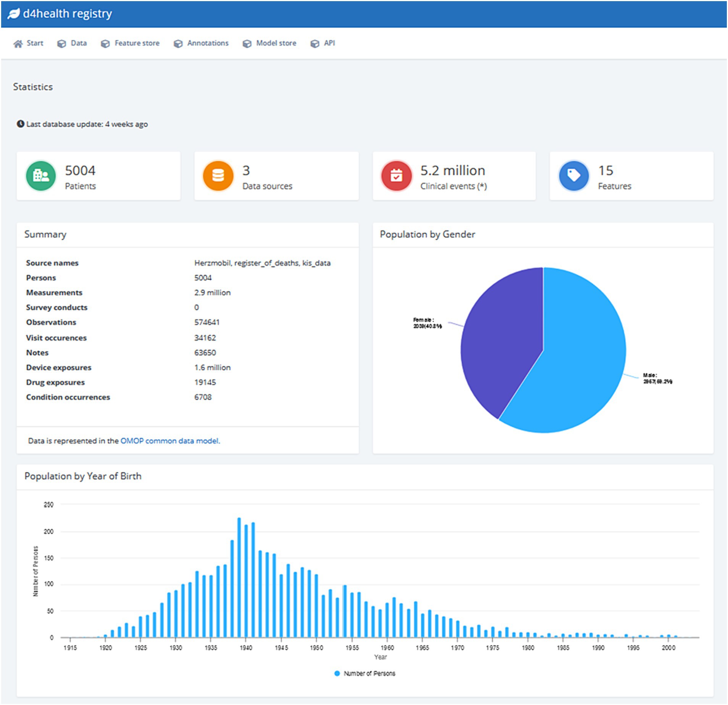Click the Drug exposures value 19145
Screen dimensions: 728x705
coord(205,382)
